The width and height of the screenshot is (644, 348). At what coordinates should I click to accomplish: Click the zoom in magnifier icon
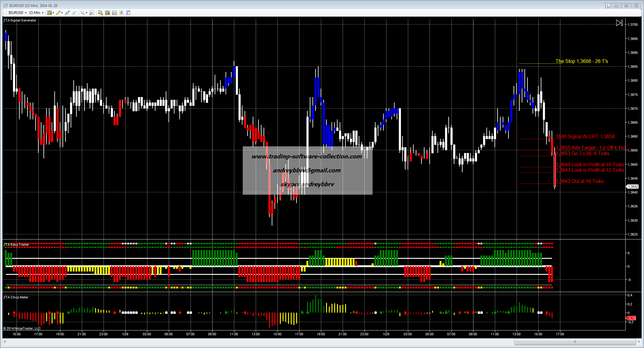tap(67, 13)
